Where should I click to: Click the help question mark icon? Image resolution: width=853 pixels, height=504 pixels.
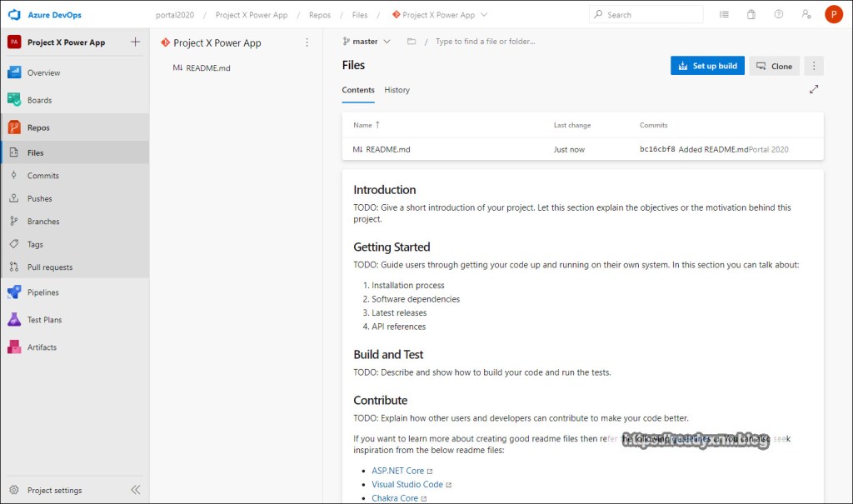pos(778,15)
